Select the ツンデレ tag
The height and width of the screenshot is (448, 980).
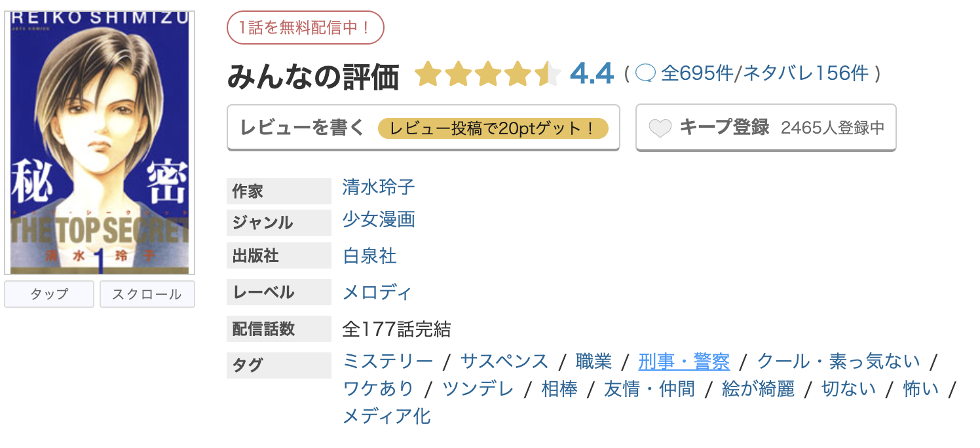478,388
